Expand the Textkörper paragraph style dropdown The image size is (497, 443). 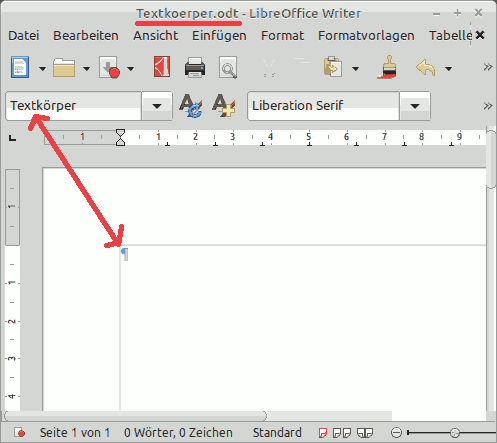click(157, 106)
